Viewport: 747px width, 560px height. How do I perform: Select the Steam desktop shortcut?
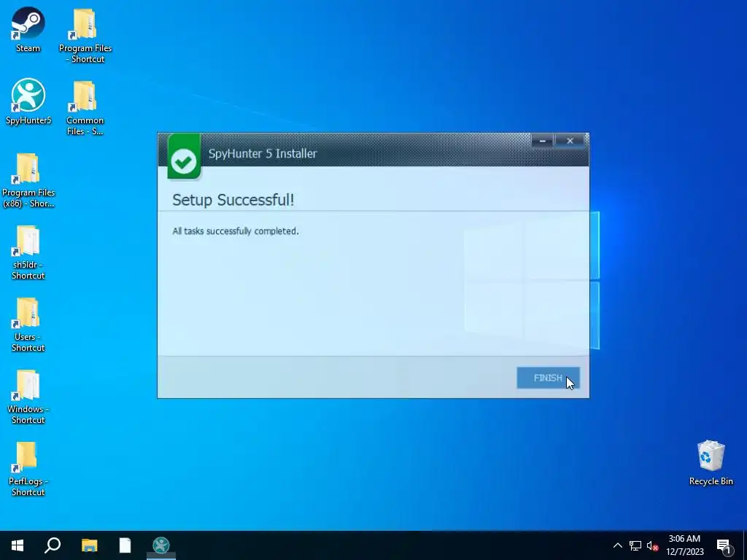pos(28,30)
